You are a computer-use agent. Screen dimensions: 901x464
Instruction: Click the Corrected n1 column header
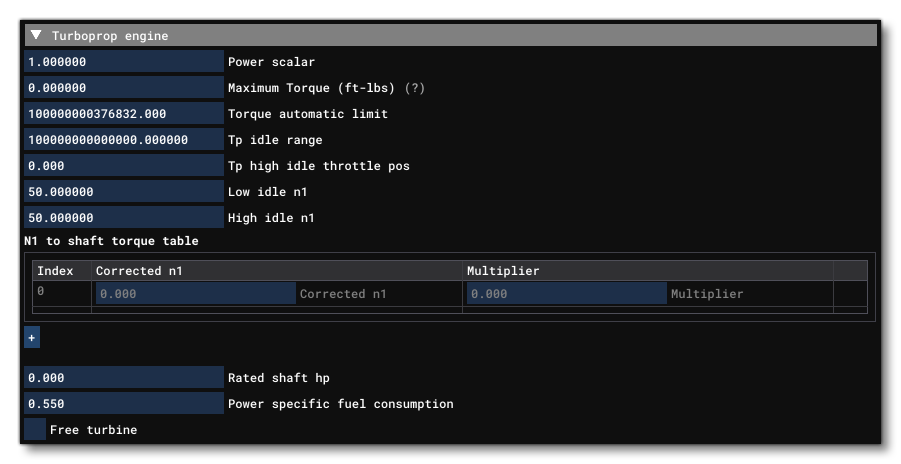point(139,271)
